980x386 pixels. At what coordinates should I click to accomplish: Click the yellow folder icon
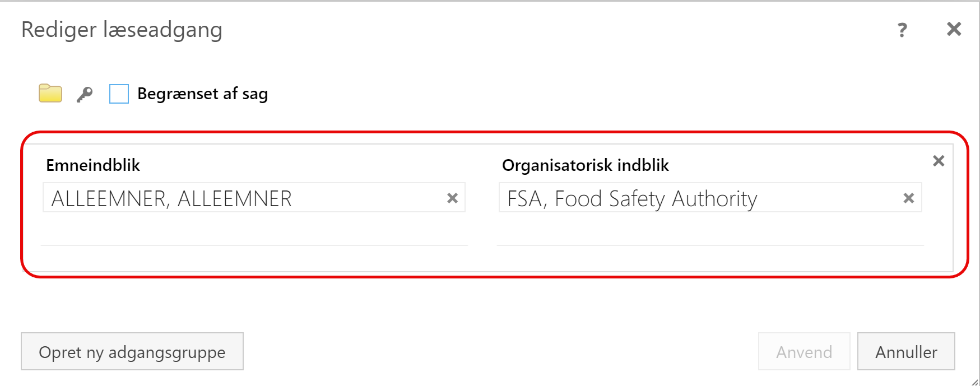pyautogui.click(x=50, y=94)
